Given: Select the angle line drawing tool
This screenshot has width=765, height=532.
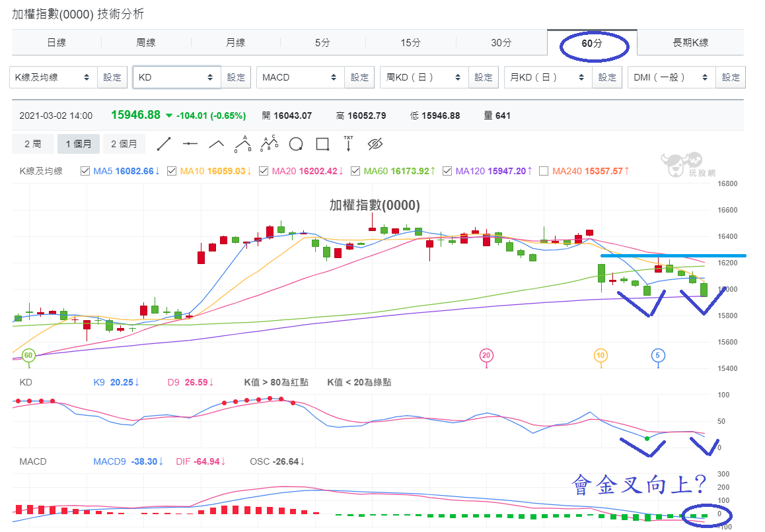Looking at the screenshot, I should [x=216, y=144].
